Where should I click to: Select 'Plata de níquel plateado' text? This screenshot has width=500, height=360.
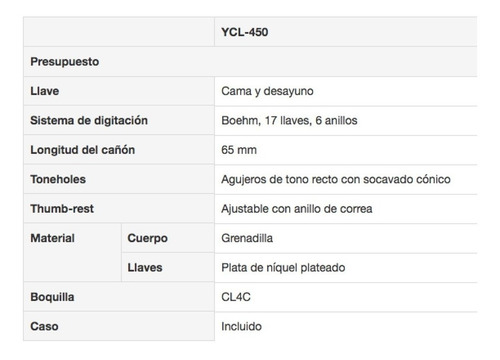point(283,268)
